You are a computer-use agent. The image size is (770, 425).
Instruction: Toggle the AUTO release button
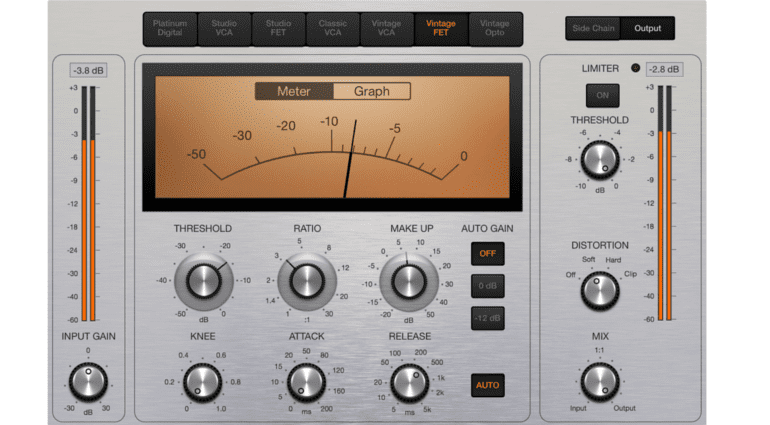point(487,384)
